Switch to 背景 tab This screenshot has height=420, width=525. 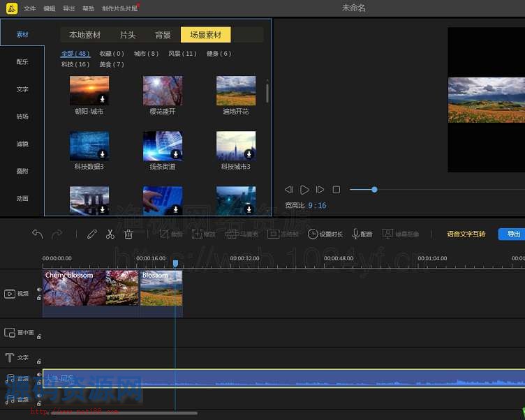coord(163,35)
